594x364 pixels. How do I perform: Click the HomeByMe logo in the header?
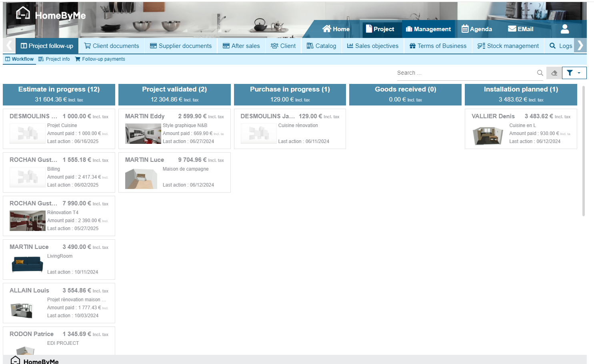coord(50,15)
